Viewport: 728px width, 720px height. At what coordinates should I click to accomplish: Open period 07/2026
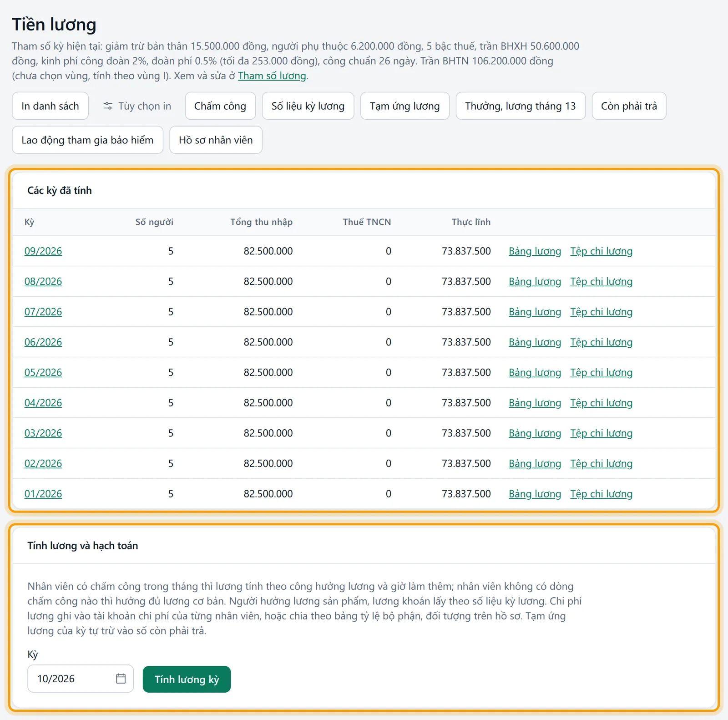coord(43,312)
